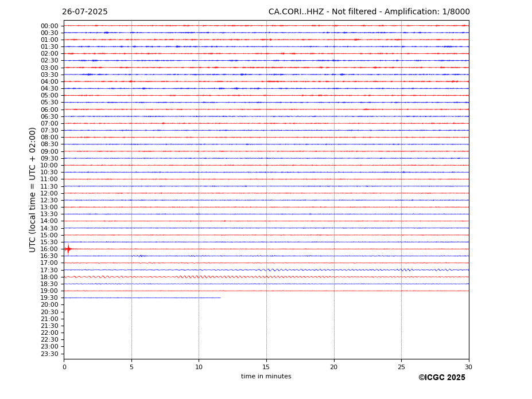Viewport: 532px width, 399px height.
Task: Click the seismic event spike at 16:00
Action: (68, 249)
